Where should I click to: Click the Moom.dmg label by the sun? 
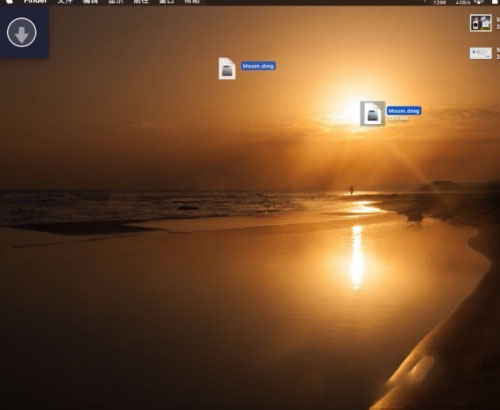click(404, 111)
